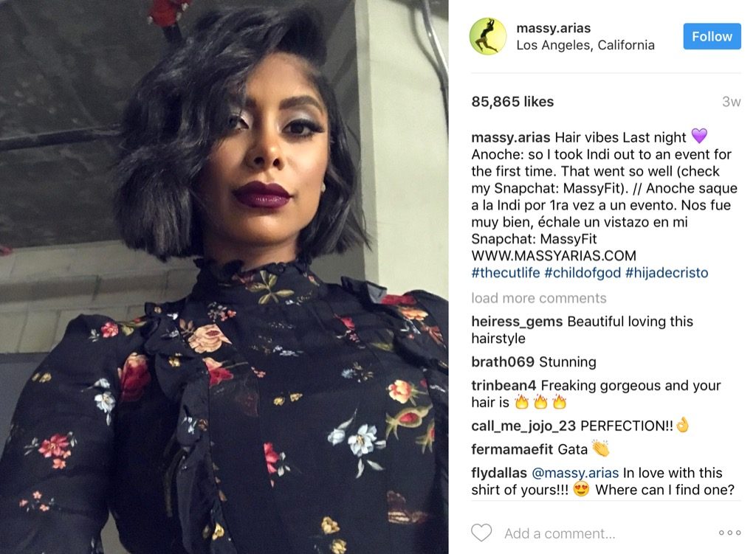Follow the massy.arias account
Image resolution: width=756 pixels, height=554 pixels.
[712, 36]
